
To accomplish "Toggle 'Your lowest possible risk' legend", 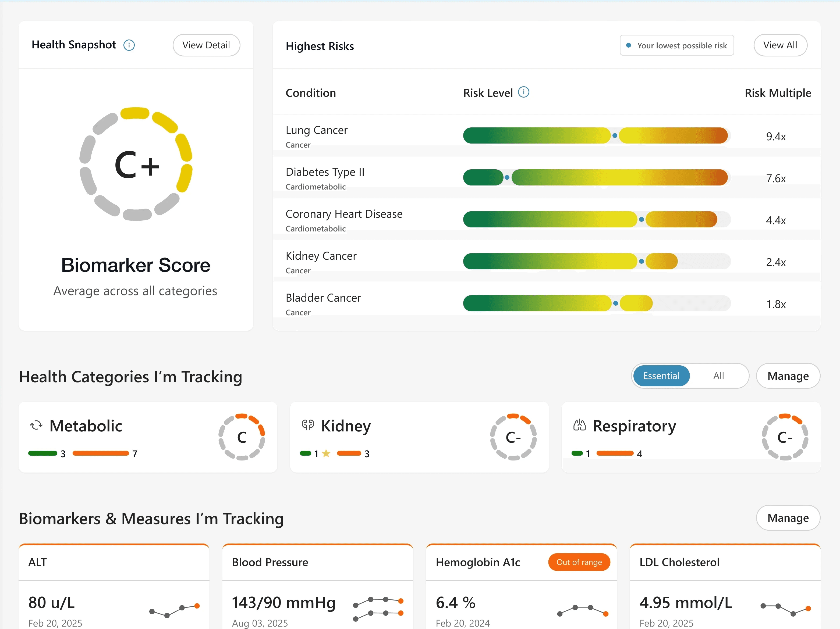I will pos(677,45).
